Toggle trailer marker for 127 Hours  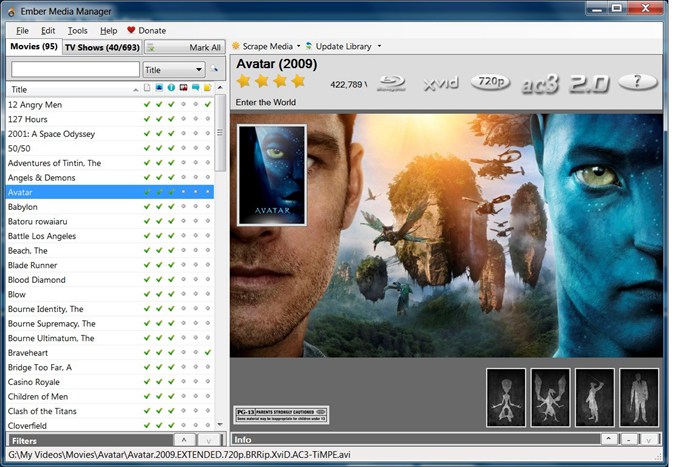183,119
